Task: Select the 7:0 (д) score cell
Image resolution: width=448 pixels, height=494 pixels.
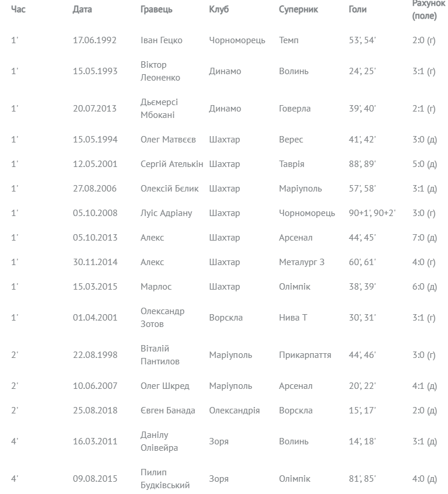Action: click(424, 238)
